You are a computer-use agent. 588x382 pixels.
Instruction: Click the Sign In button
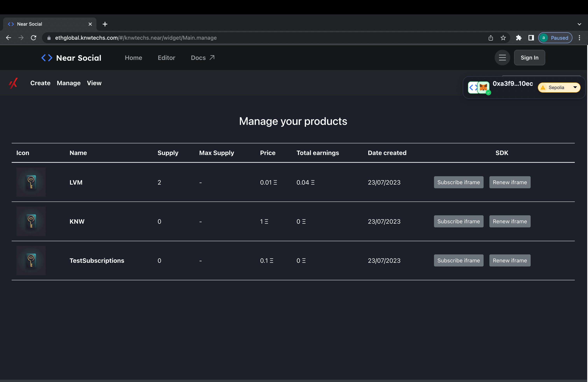coord(529,57)
